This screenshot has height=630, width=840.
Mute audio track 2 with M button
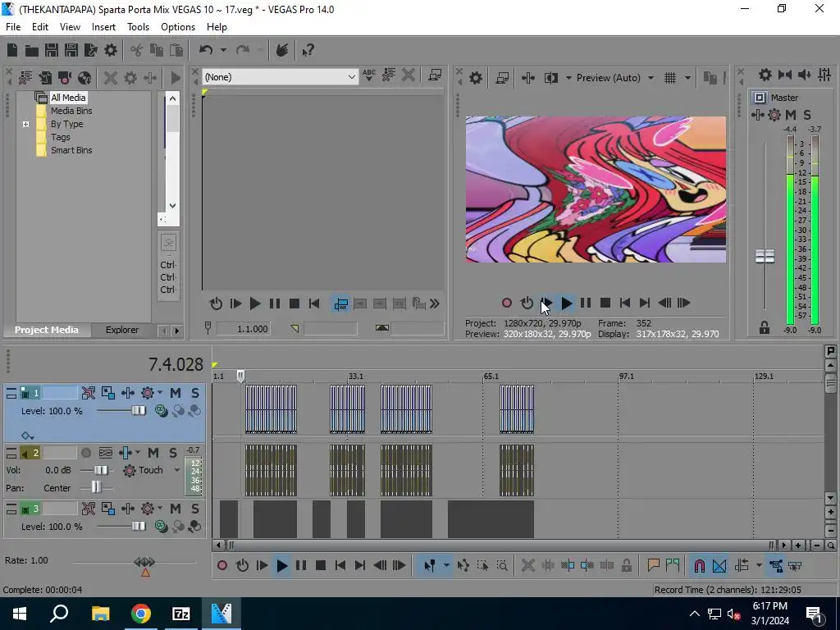click(153, 453)
